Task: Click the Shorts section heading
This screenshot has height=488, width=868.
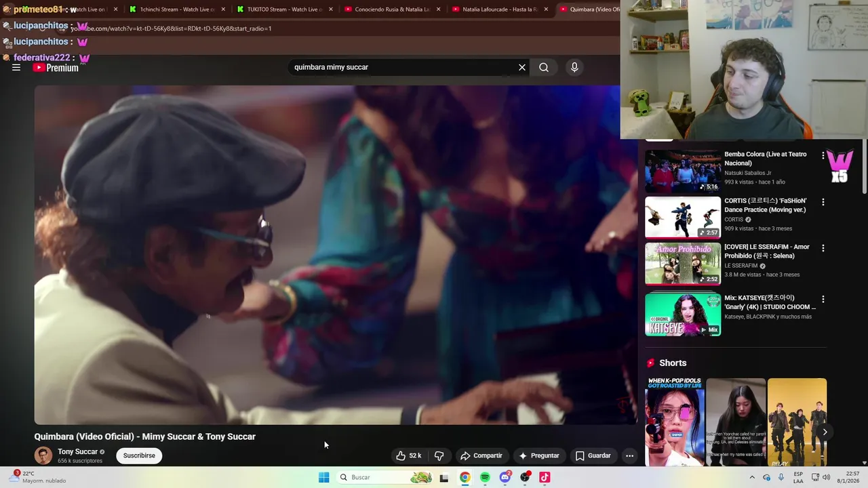Action: pyautogui.click(x=673, y=363)
